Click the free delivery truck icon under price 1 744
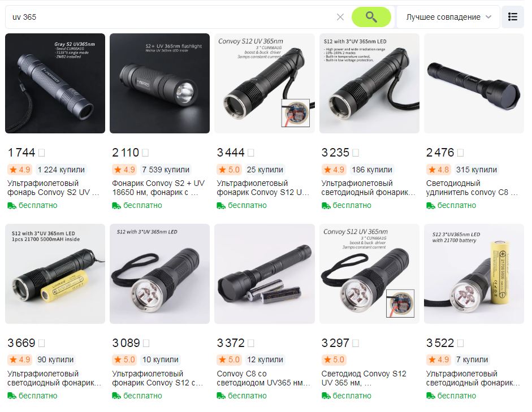 click(x=11, y=206)
